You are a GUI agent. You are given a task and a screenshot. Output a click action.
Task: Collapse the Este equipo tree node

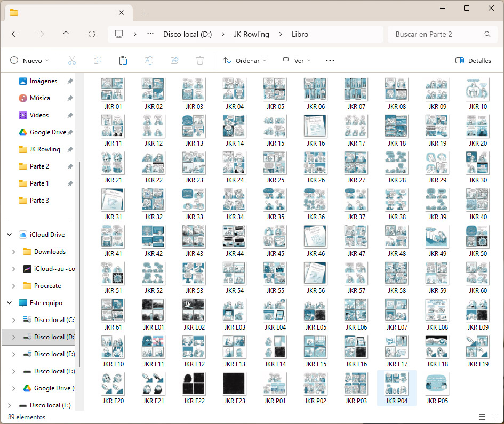10,303
